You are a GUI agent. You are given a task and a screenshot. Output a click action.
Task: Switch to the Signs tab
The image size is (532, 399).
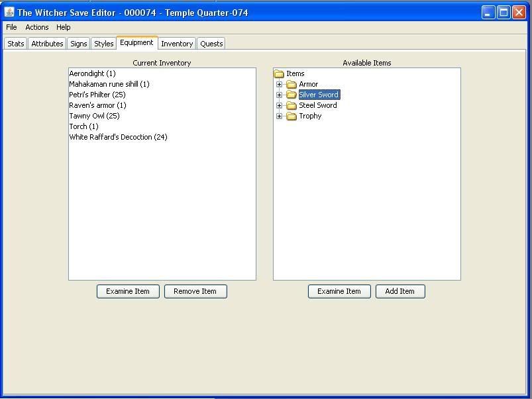pyautogui.click(x=79, y=44)
